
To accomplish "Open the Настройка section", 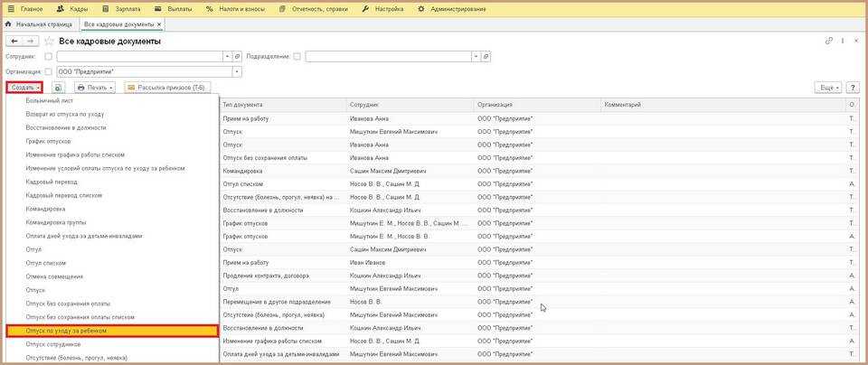I will [x=382, y=9].
